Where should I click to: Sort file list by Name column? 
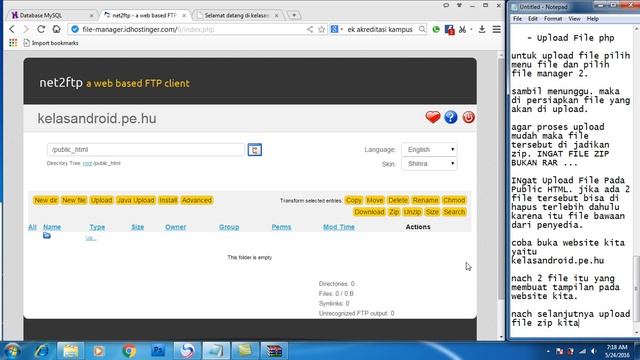click(52, 227)
